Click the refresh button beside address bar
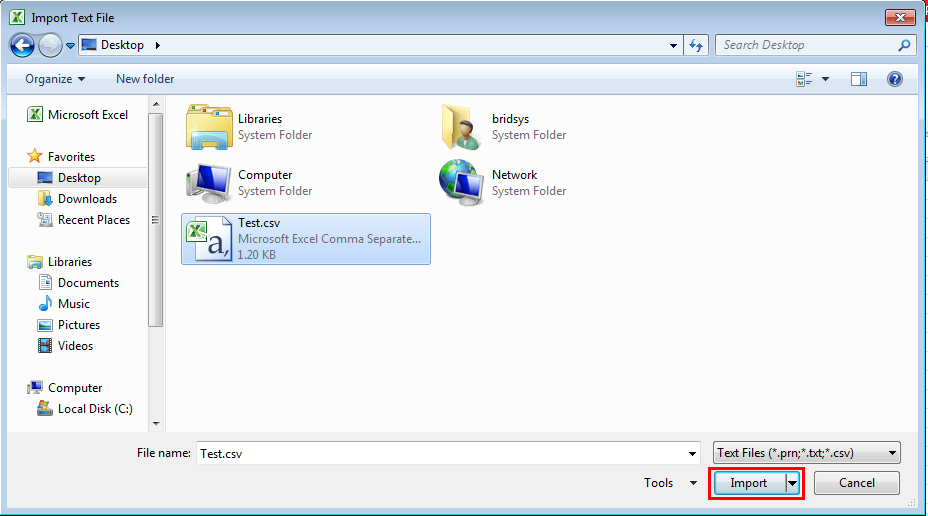 coord(697,45)
